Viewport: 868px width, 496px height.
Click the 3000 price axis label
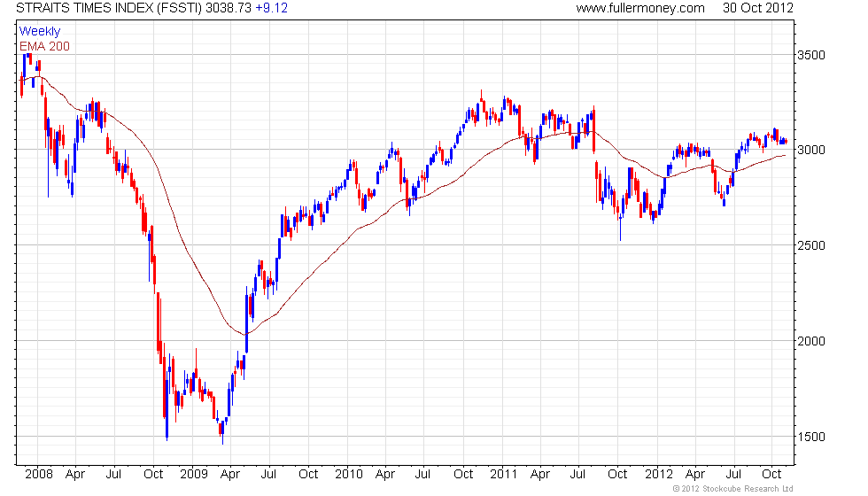point(811,150)
